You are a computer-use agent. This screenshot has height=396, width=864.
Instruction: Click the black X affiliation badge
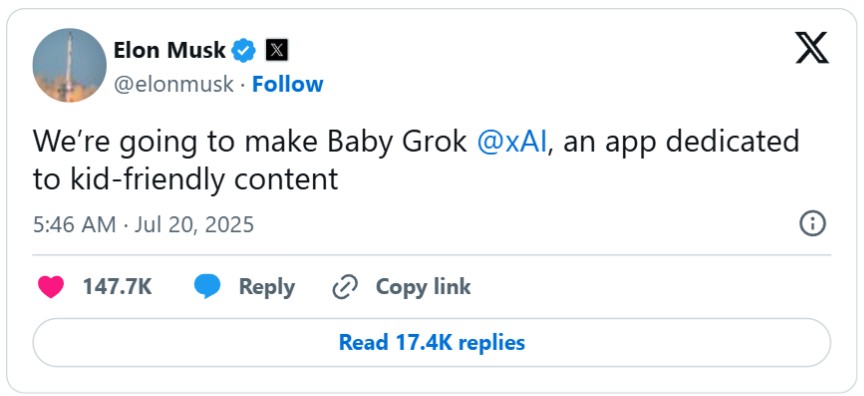pyautogui.click(x=277, y=51)
